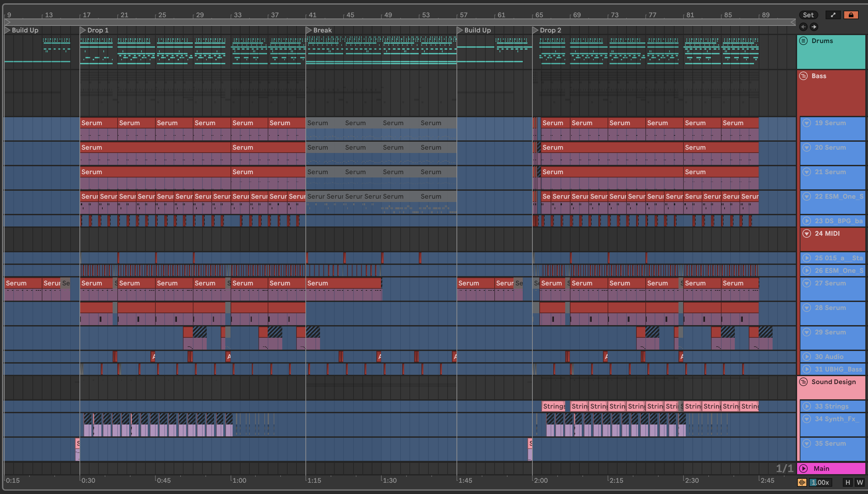
Task: Toggle waveform vertical zoom icon
Action: 802,482
